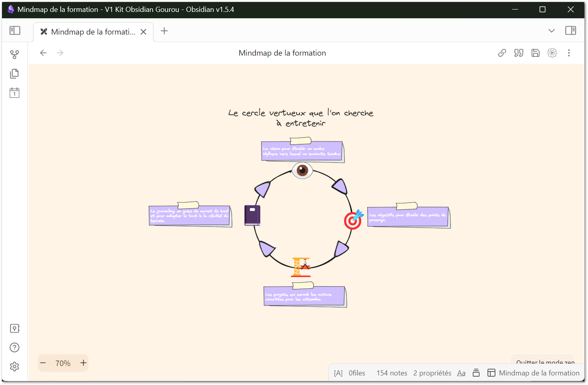The image size is (588, 385).
Task: Close the Mindmap de la formation tab
Action: tap(144, 32)
